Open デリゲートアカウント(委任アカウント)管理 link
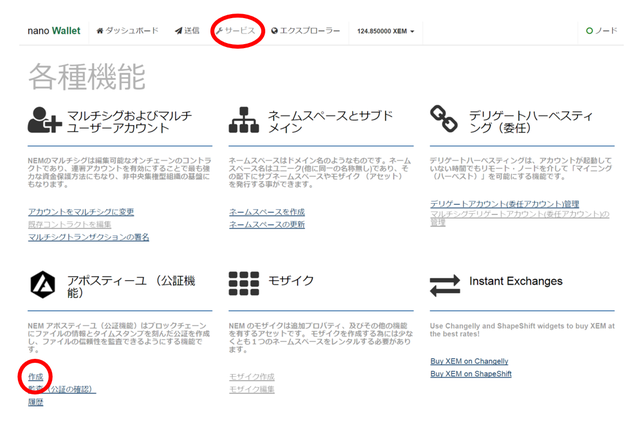This screenshot has height=429, width=630. coord(505,204)
